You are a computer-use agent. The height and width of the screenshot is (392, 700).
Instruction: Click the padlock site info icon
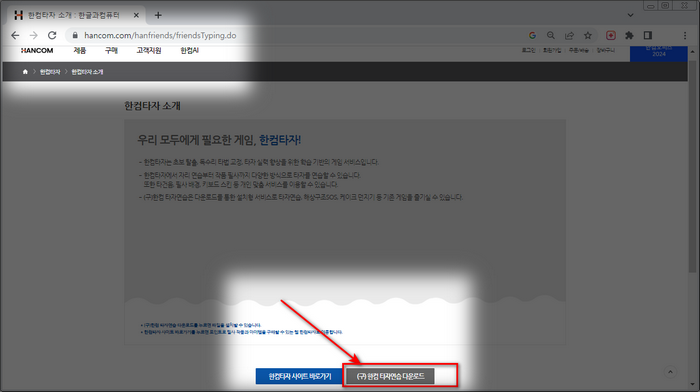point(75,35)
